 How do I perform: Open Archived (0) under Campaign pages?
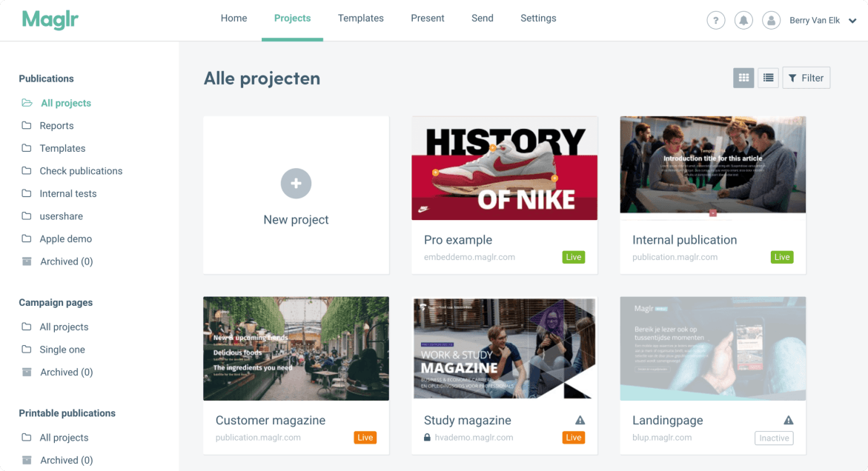(67, 372)
